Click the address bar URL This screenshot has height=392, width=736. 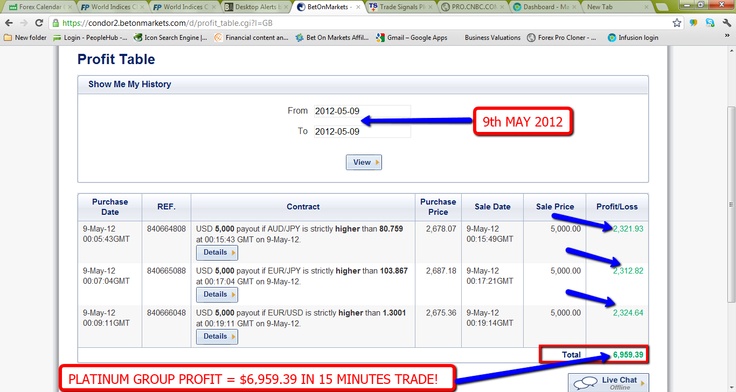tap(167, 23)
